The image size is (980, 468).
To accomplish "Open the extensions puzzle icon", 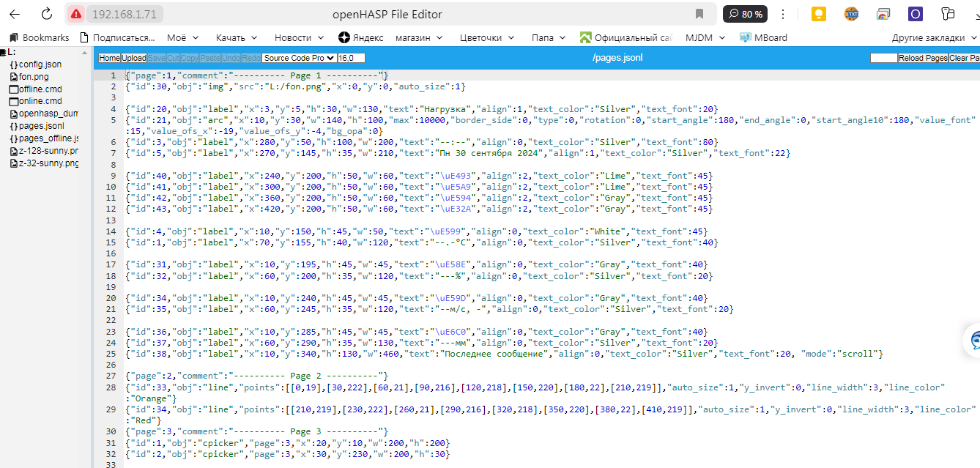I will [x=949, y=14].
